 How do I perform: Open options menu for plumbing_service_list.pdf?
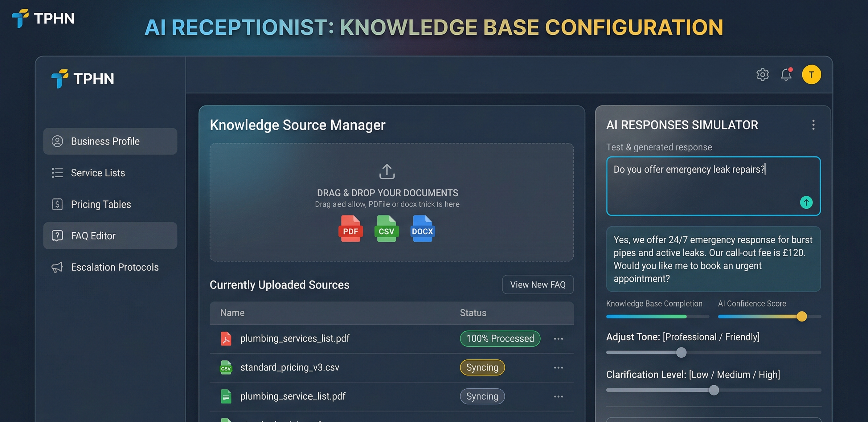(x=558, y=396)
